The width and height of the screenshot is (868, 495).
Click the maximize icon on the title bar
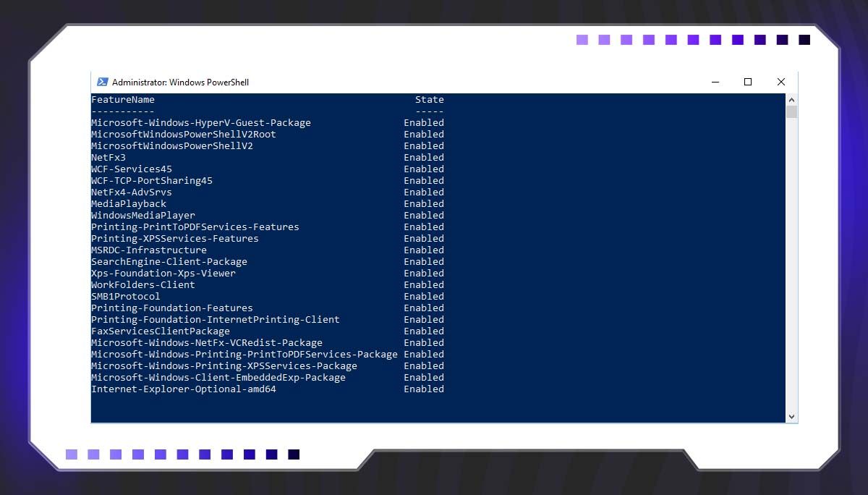point(748,82)
